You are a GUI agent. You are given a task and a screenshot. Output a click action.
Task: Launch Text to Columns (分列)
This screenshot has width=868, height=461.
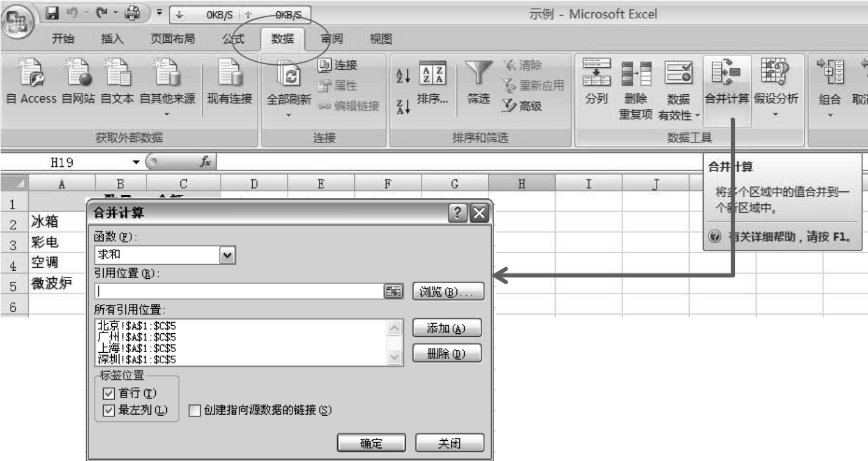pyautogui.click(x=596, y=83)
